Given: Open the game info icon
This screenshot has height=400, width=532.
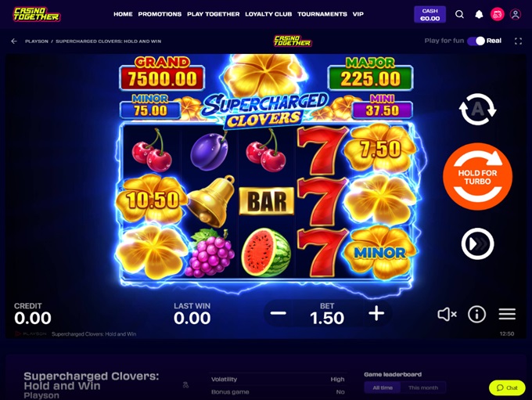Looking at the screenshot, I should click(x=476, y=314).
